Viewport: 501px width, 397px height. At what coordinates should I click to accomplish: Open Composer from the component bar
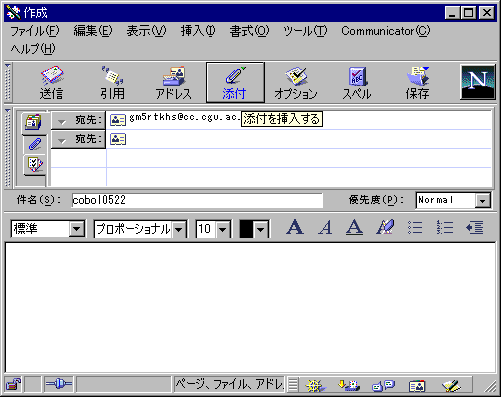click(451, 386)
